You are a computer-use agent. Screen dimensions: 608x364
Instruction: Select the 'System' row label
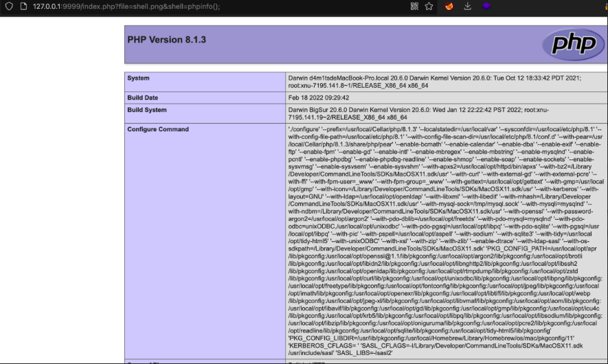point(138,78)
